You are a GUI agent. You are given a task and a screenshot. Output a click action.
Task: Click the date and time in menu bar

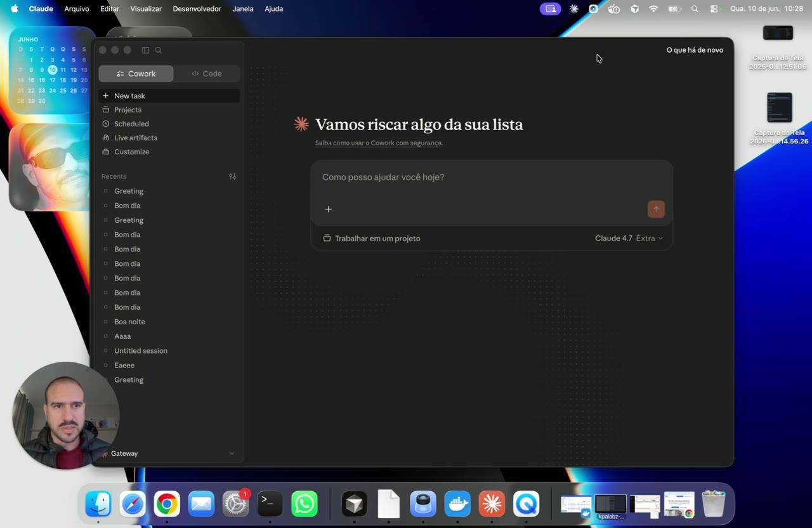(x=766, y=9)
